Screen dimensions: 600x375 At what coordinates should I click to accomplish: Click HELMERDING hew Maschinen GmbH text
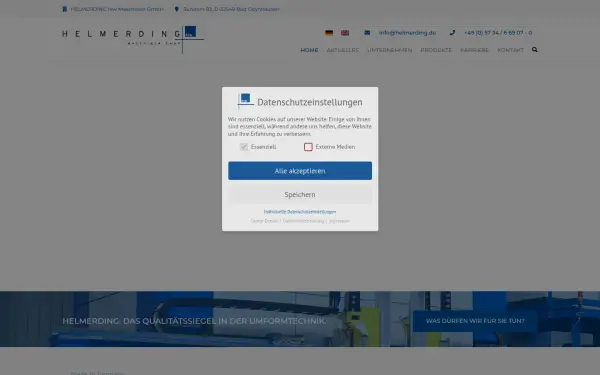pyautogui.click(x=117, y=9)
